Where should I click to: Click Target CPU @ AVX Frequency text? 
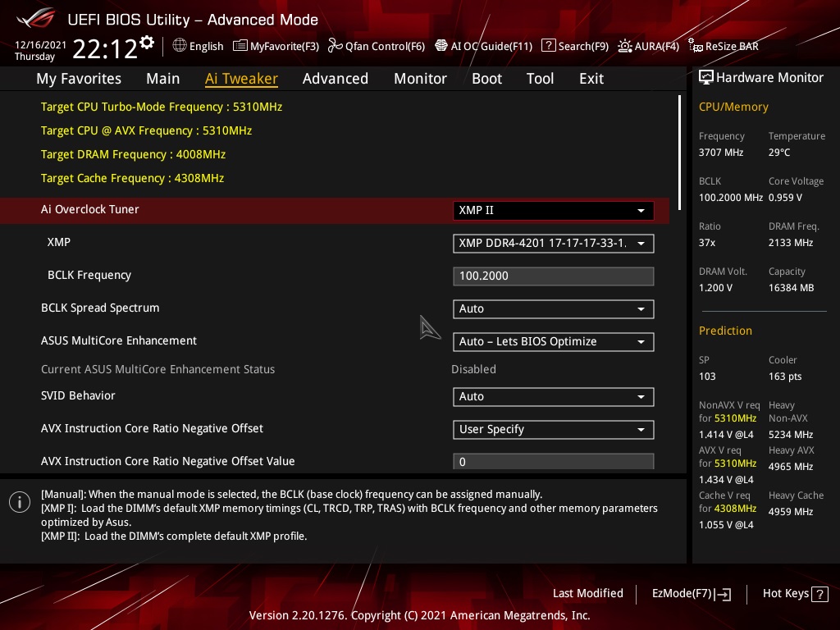[146, 130]
